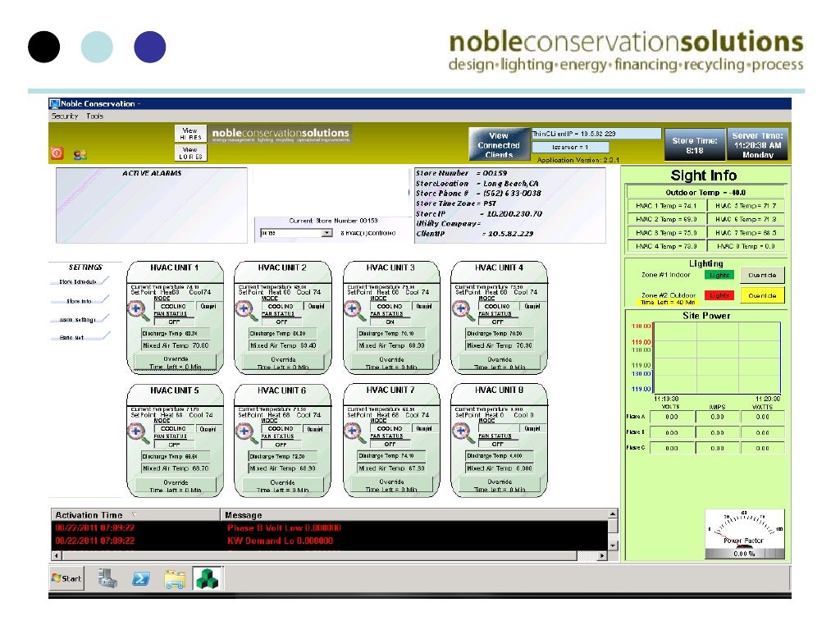Open the Cooling mode box in HVAC Unit 5
Image resolution: width=840 pixels, height=630 pixels.
174,428
